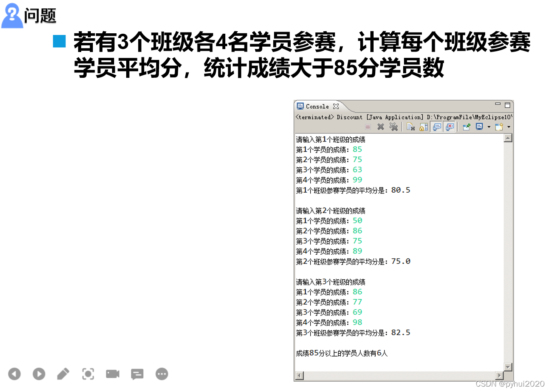Viewport: 551px width, 392px height.
Task: Expand the Open Console dropdown arrow
Action: click(509, 127)
